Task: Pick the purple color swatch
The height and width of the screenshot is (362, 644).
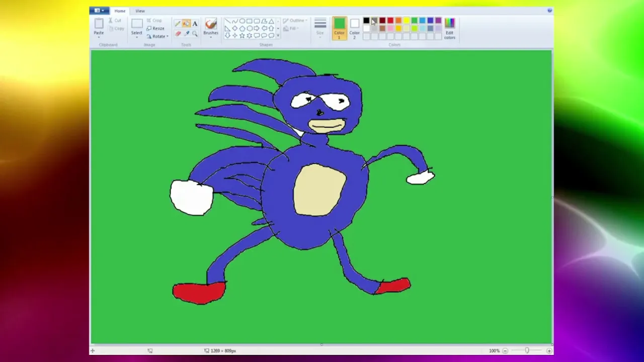Action: click(x=438, y=21)
